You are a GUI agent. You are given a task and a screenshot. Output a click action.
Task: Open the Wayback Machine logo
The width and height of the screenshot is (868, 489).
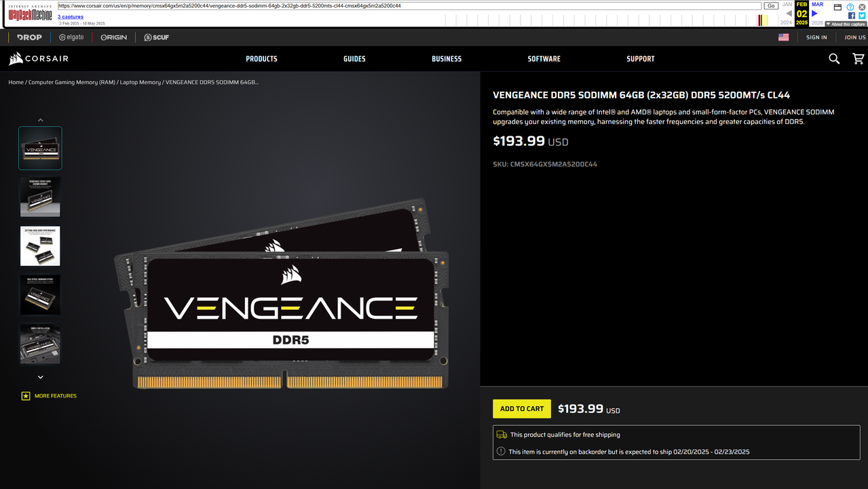30,13
